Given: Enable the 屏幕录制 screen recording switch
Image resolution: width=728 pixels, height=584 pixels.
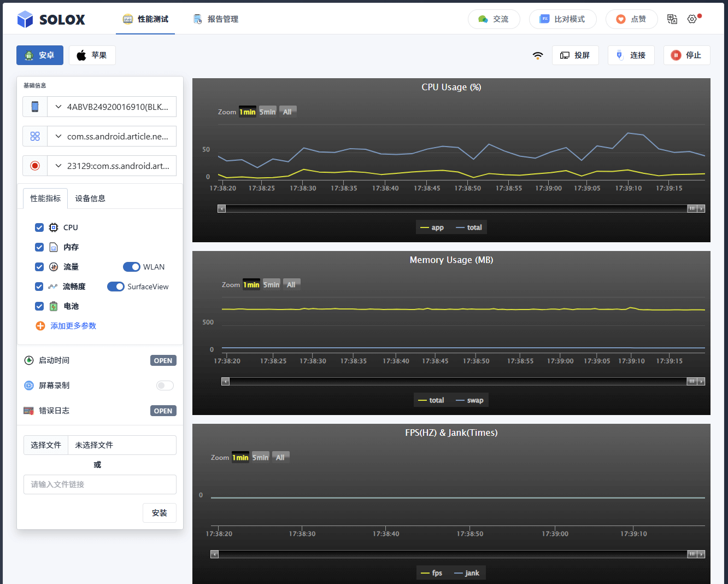Looking at the screenshot, I should tap(165, 386).
